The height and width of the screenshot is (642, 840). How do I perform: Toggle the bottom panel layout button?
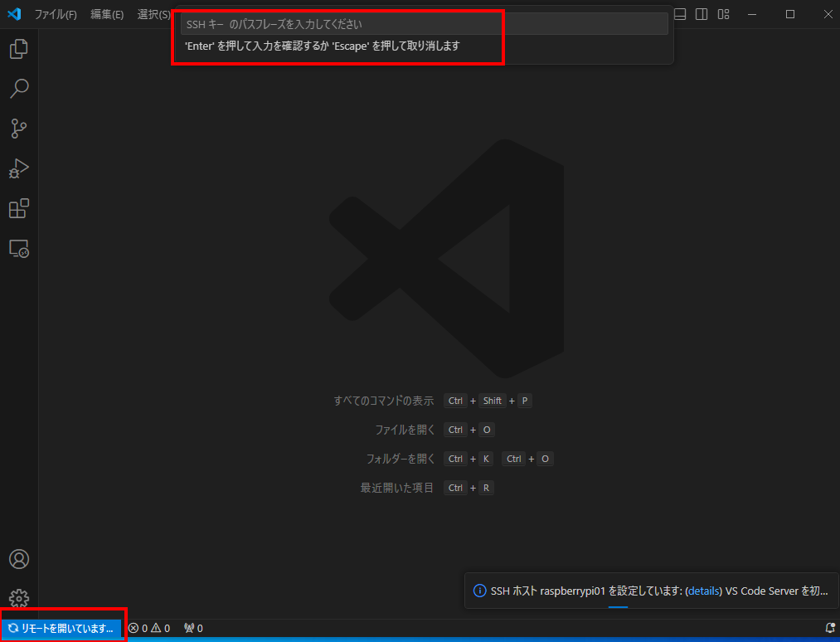[x=680, y=14]
